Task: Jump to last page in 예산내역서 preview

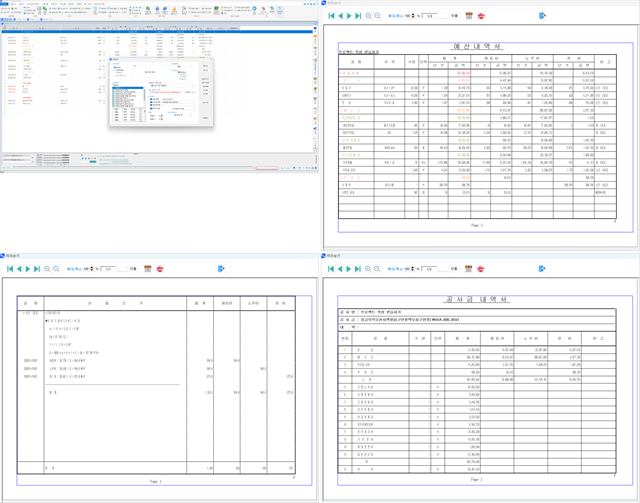Action: click(x=358, y=16)
